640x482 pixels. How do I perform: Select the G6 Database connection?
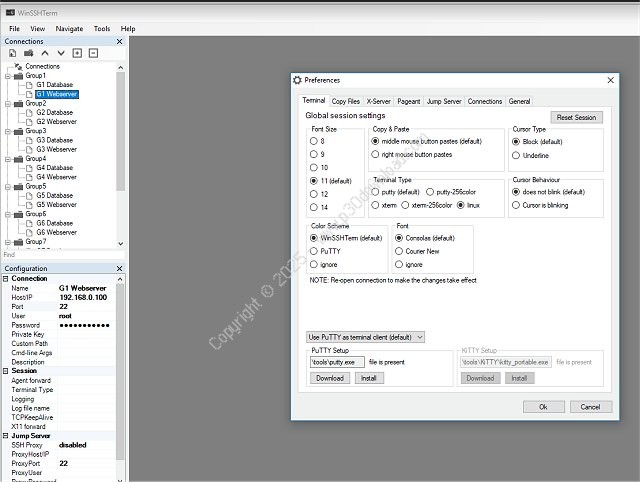click(54, 223)
